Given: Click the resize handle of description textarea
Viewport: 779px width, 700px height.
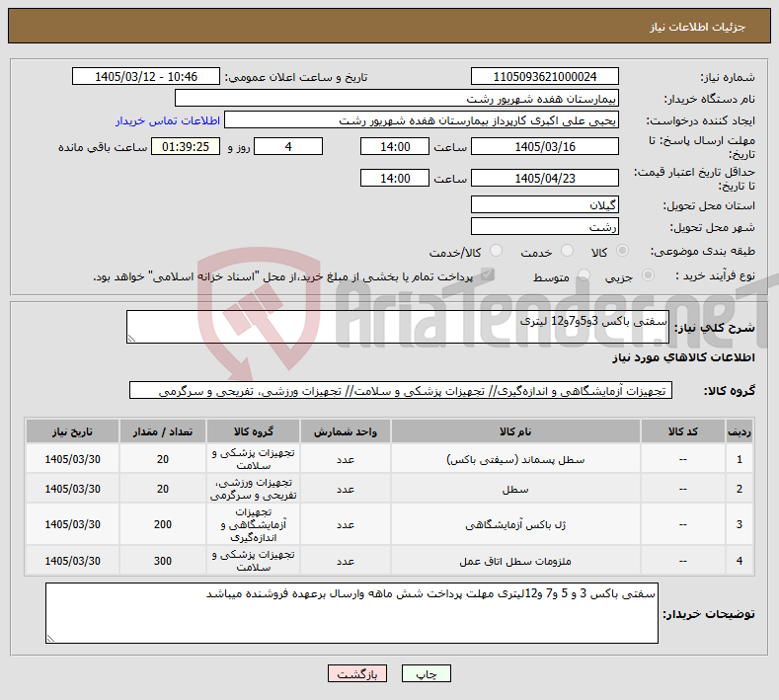Looking at the screenshot, I should (131, 339).
